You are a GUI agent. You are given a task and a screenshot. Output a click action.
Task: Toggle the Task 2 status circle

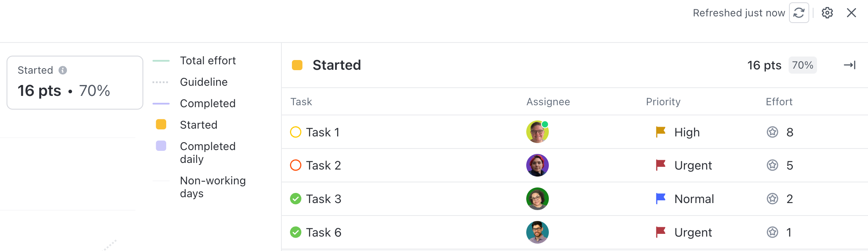tap(296, 165)
